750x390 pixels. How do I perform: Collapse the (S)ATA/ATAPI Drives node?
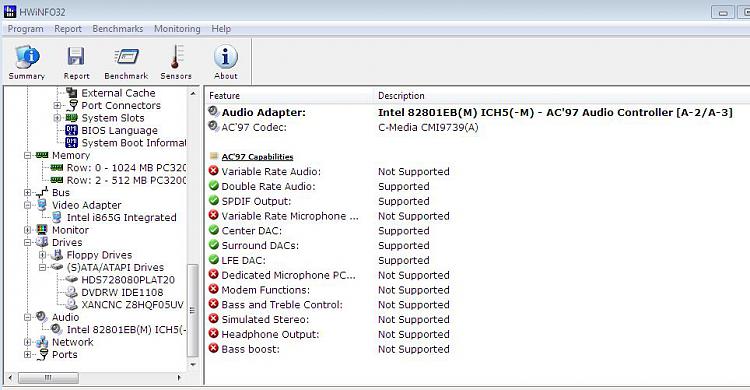click(42, 267)
